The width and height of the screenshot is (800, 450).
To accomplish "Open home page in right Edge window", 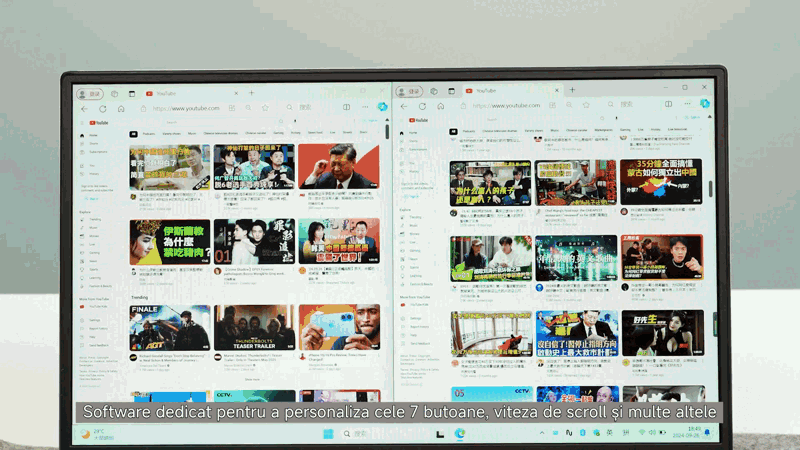I will [440, 106].
